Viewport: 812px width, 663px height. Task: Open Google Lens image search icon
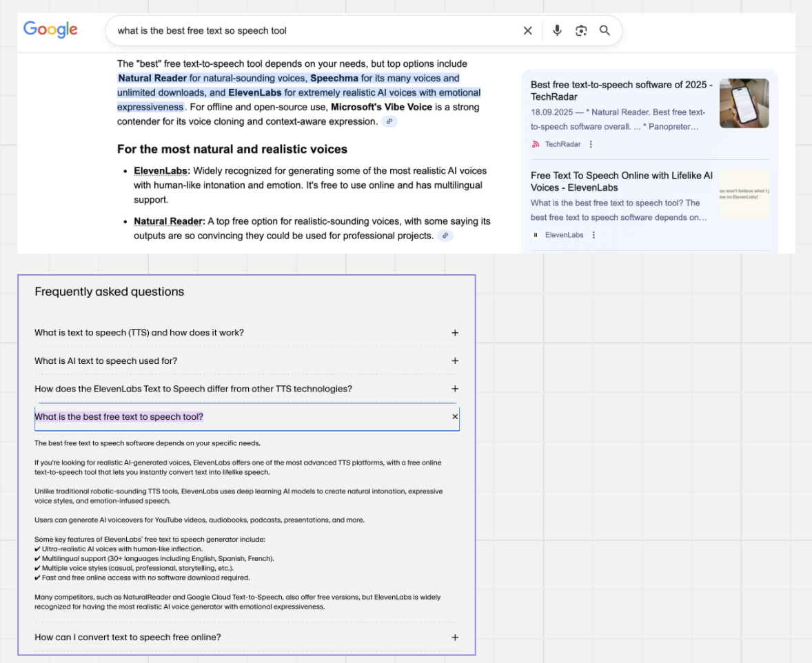click(581, 30)
